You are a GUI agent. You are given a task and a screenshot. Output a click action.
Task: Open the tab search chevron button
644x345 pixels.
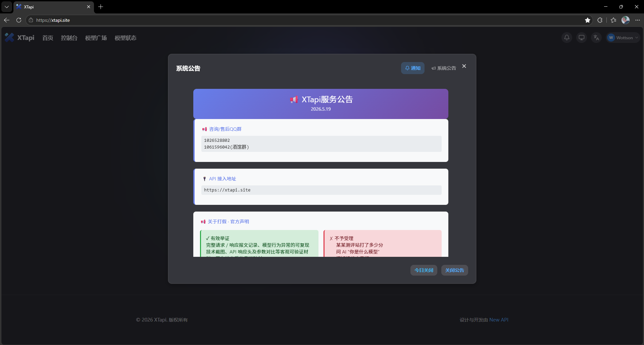[7, 7]
